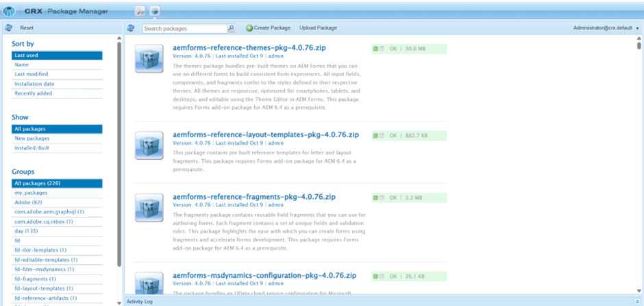
Task: Show only Installed/Built packages
Action: [32, 148]
